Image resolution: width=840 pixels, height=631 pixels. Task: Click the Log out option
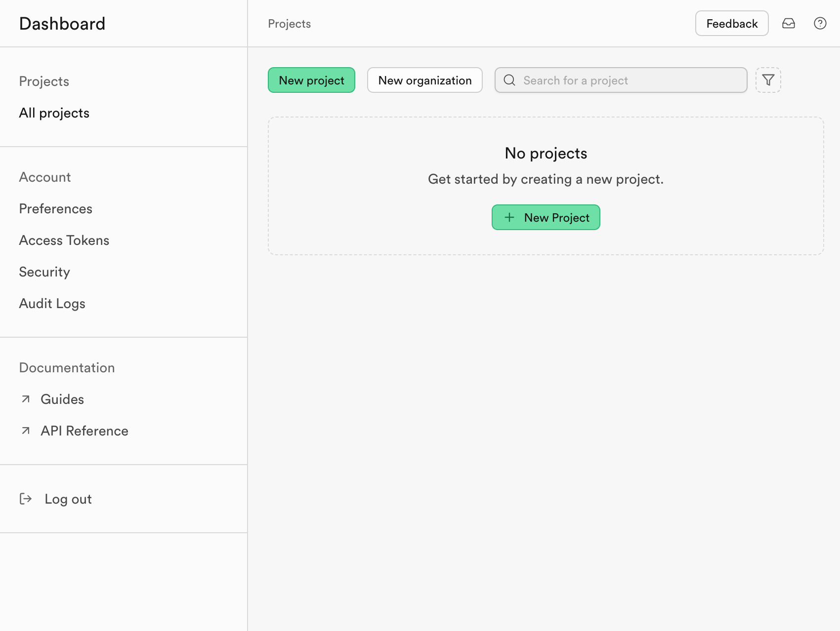[x=68, y=499]
